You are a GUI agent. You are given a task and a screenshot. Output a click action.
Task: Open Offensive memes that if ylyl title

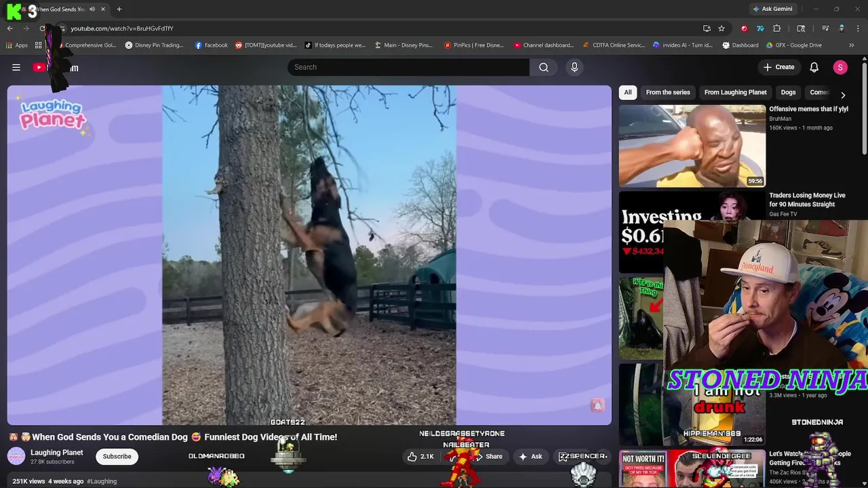808,108
